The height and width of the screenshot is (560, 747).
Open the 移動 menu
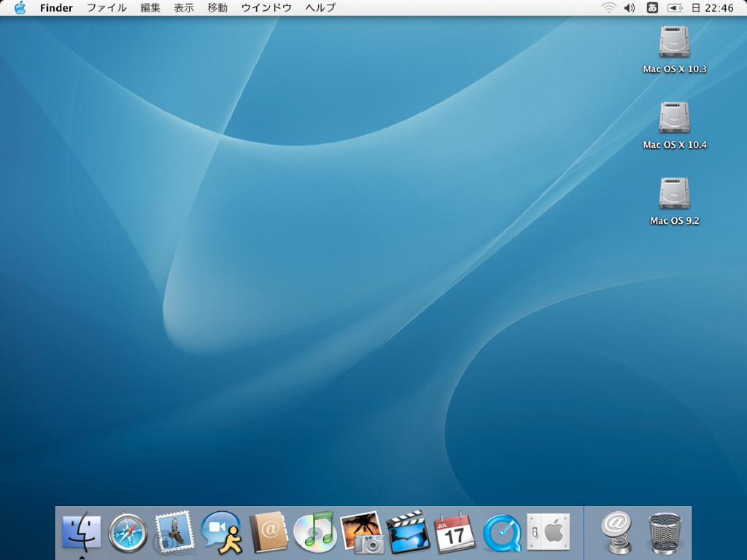point(217,7)
